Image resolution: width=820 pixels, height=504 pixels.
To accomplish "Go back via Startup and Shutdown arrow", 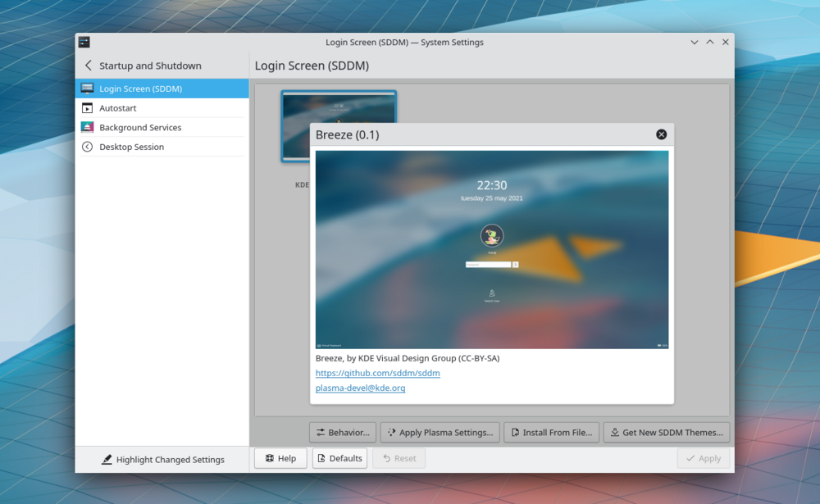I will (88, 66).
